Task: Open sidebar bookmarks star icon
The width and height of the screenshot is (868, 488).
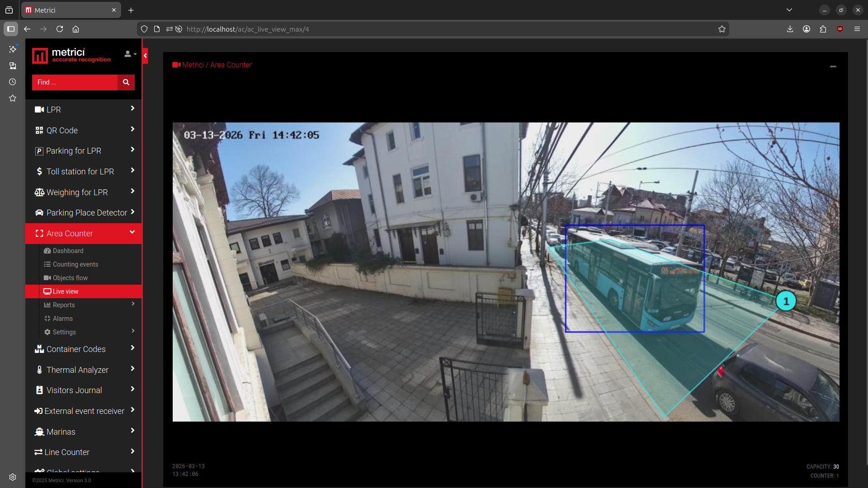Action: 13,98
